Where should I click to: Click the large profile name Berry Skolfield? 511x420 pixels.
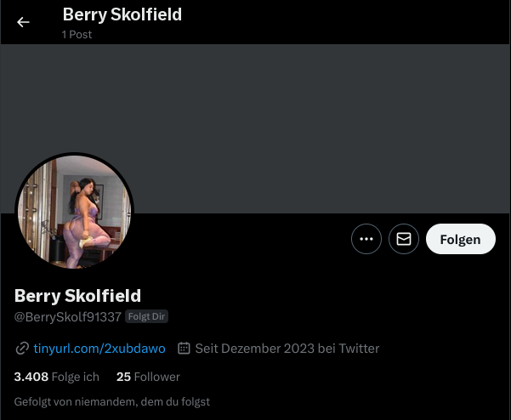click(77, 296)
